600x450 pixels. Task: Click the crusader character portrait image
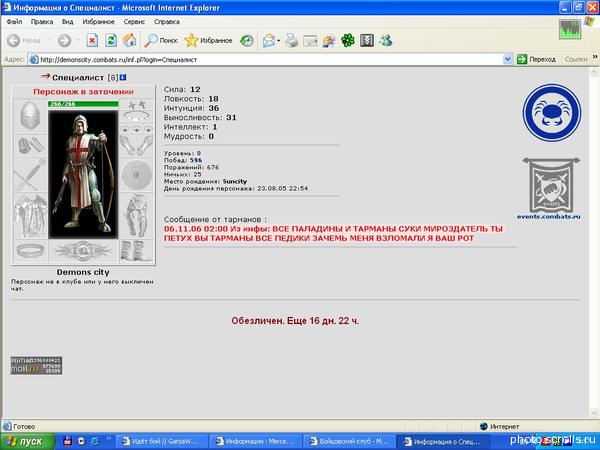click(83, 174)
